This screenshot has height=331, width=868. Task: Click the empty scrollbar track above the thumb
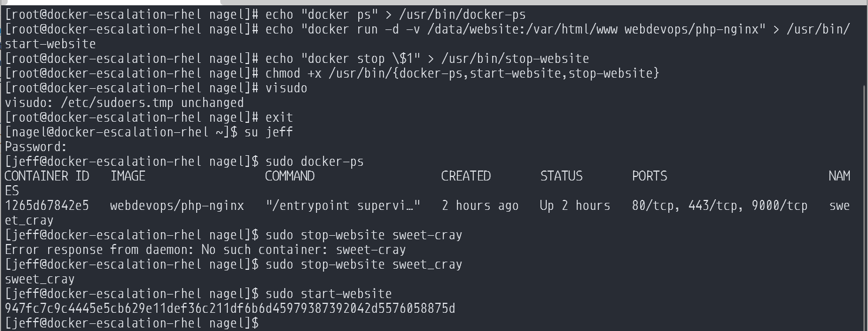tap(864, 41)
